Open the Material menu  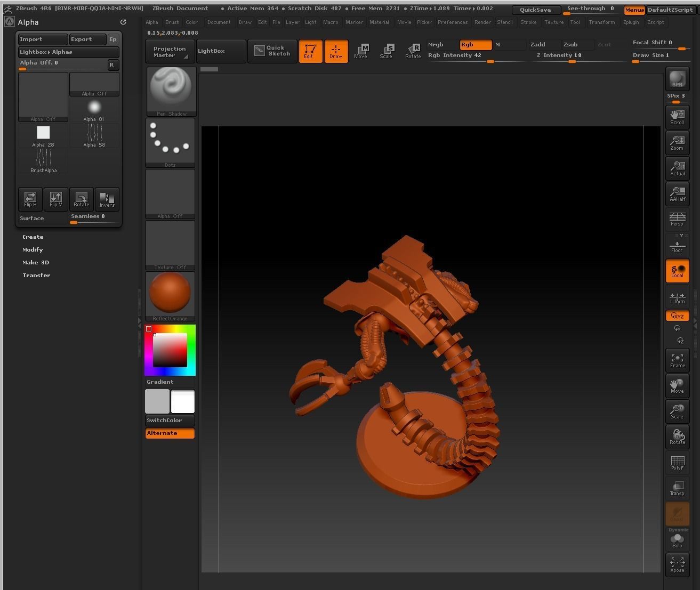click(x=380, y=22)
